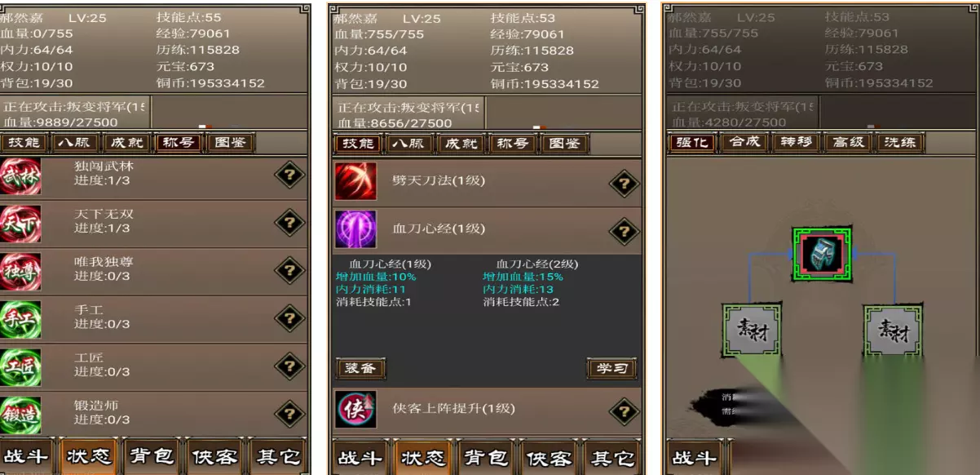Select the red 武林 achievement icon
This screenshot has height=475, width=980.
click(x=20, y=175)
